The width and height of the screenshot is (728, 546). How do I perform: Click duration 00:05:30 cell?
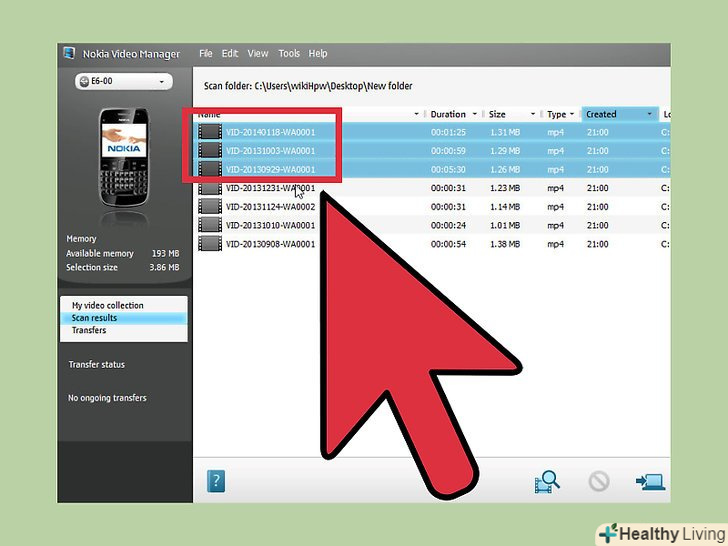coord(448,169)
